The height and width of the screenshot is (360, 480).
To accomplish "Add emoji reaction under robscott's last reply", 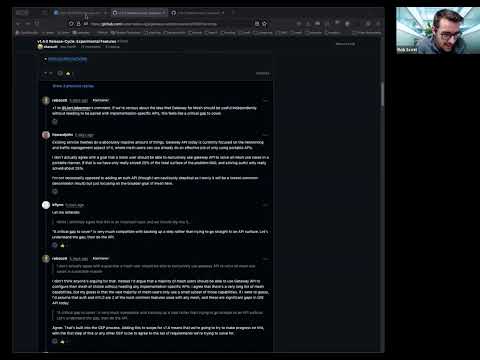I will coord(55,341).
